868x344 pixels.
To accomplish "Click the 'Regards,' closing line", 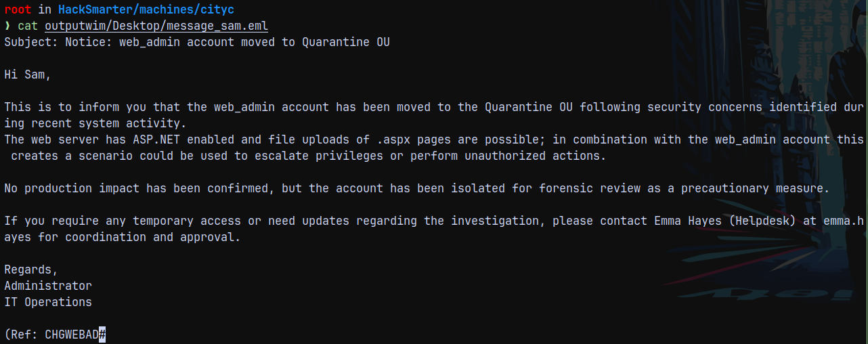I will click(x=31, y=270).
